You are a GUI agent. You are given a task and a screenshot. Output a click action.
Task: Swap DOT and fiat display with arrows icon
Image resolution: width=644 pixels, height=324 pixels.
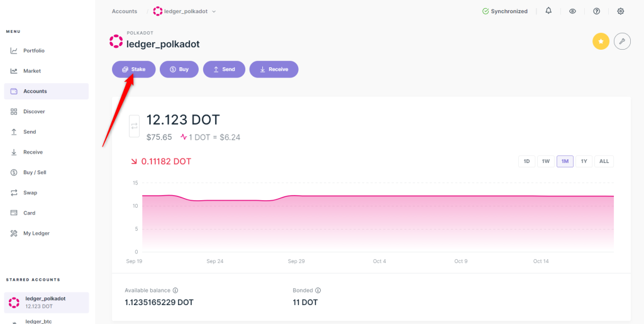point(134,126)
